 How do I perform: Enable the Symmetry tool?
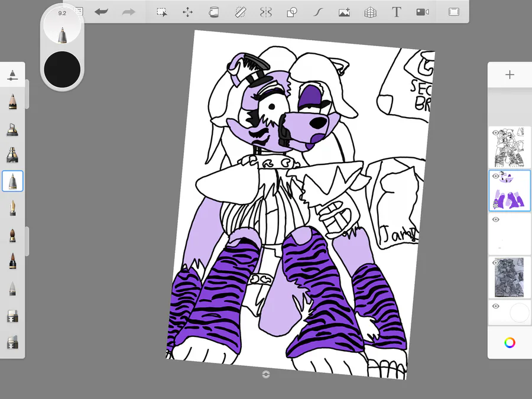coord(266,12)
